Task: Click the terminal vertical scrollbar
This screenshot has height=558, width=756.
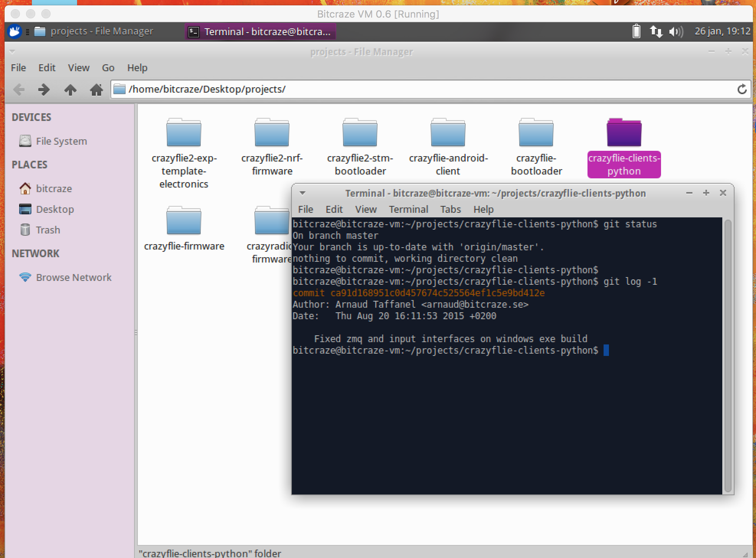Action: pyautogui.click(x=728, y=356)
